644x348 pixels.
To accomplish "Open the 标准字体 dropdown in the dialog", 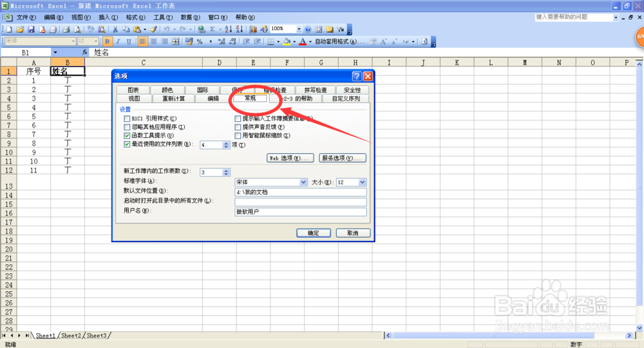I will (303, 182).
